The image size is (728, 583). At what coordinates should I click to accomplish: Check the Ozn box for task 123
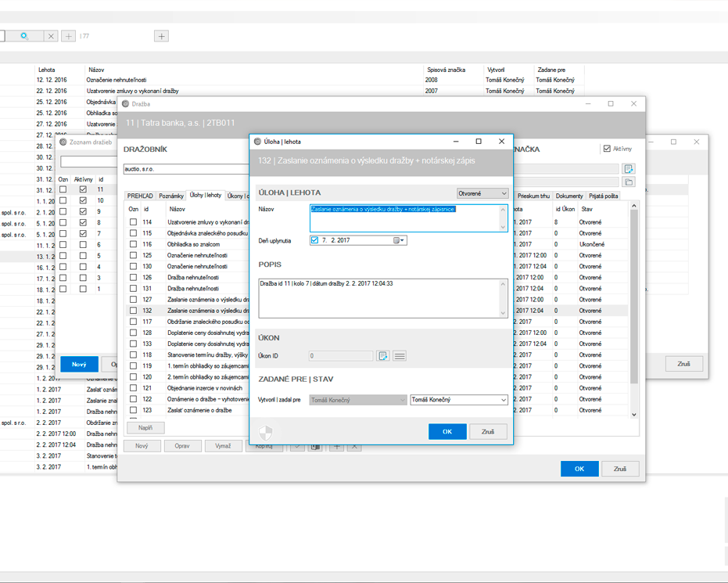click(x=133, y=410)
